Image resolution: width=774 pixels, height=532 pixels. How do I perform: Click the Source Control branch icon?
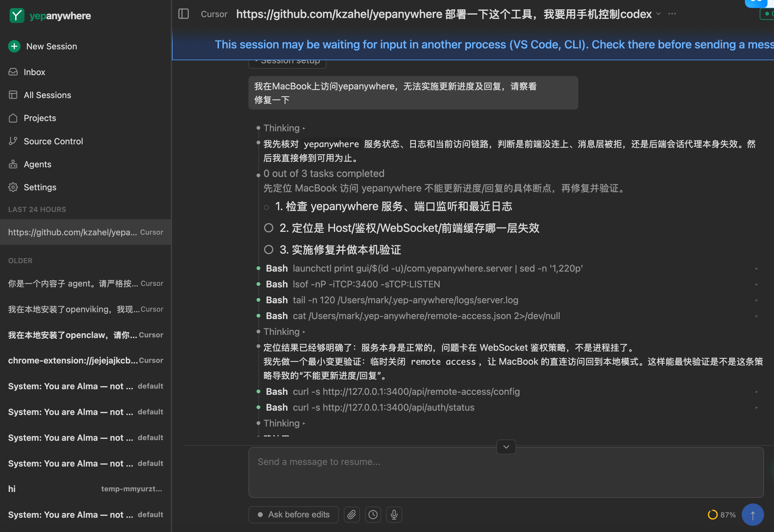point(13,141)
